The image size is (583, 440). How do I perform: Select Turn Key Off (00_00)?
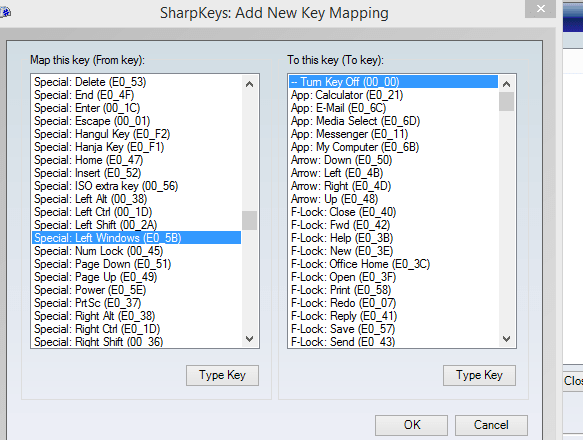click(393, 82)
